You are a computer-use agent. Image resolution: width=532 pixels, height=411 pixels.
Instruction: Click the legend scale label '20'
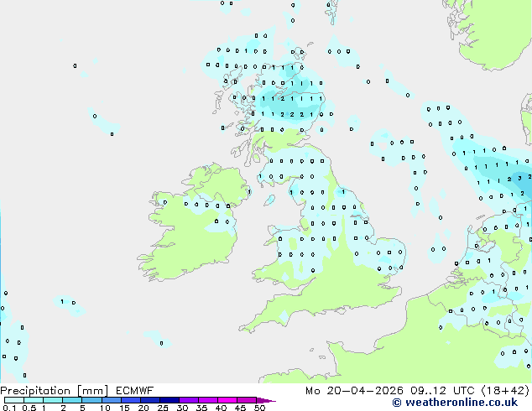pyautogui.click(x=143, y=408)
